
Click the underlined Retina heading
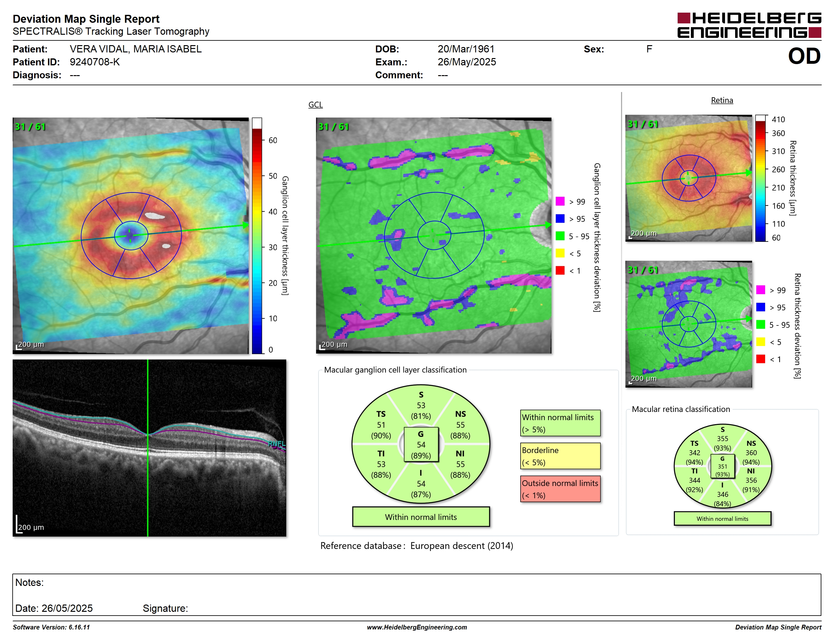coord(722,100)
